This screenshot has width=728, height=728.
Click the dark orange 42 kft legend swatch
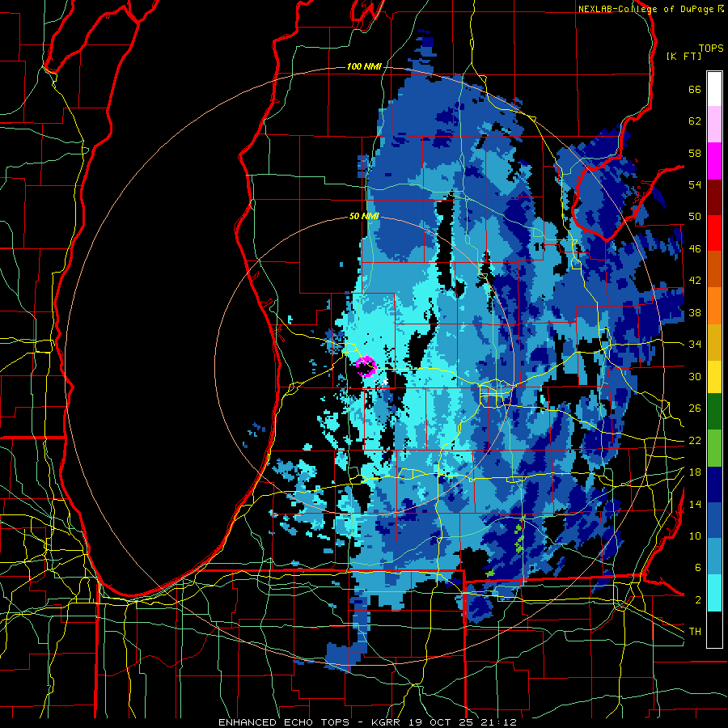(x=714, y=269)
